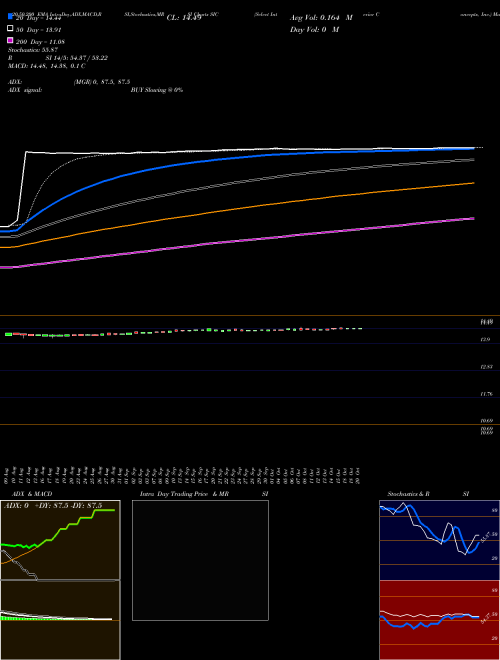Click the 'Avg Vol: 0.164 M' label
The width and height of the screenshot is (500, 660).
321,18
